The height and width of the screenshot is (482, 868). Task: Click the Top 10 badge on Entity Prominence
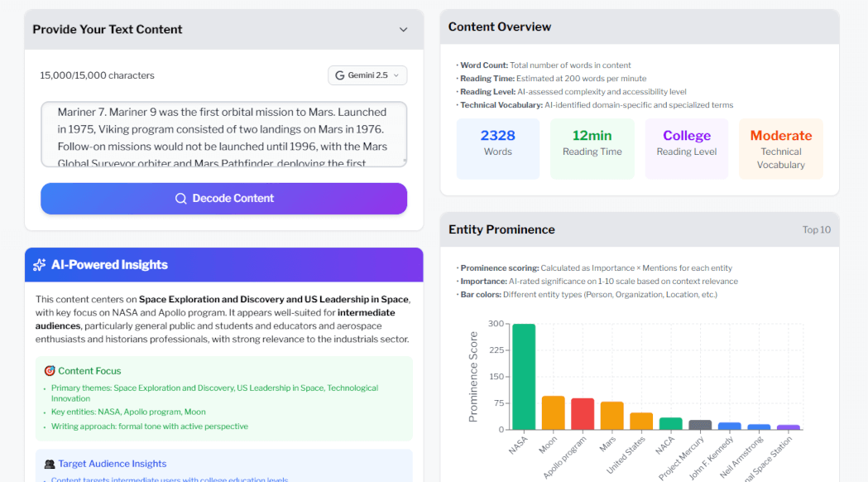(817, 229)
